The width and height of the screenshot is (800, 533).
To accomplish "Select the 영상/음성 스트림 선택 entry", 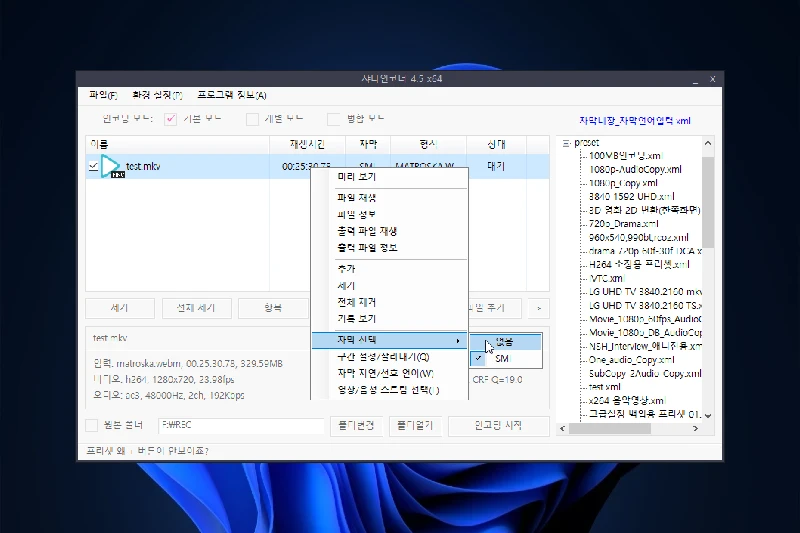I will 390,390.
